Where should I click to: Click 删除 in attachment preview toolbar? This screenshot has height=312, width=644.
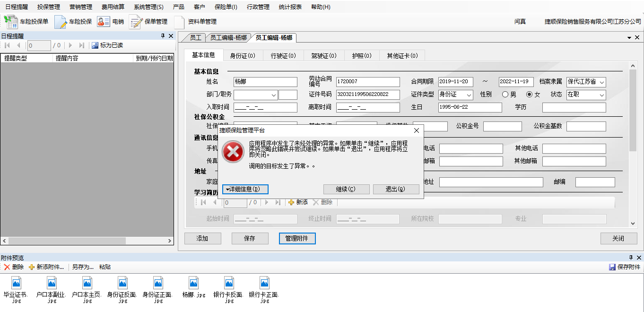14,267
